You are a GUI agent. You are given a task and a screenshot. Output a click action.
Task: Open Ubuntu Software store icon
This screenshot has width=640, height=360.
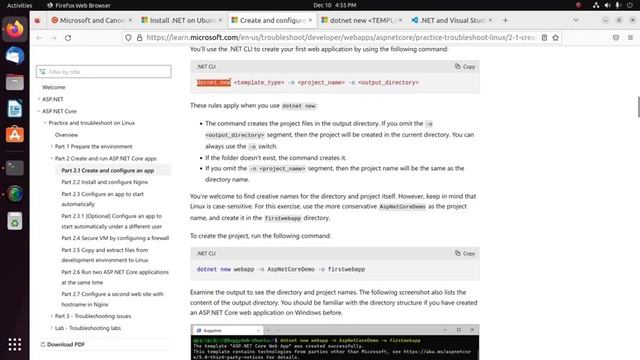[15, 135]
